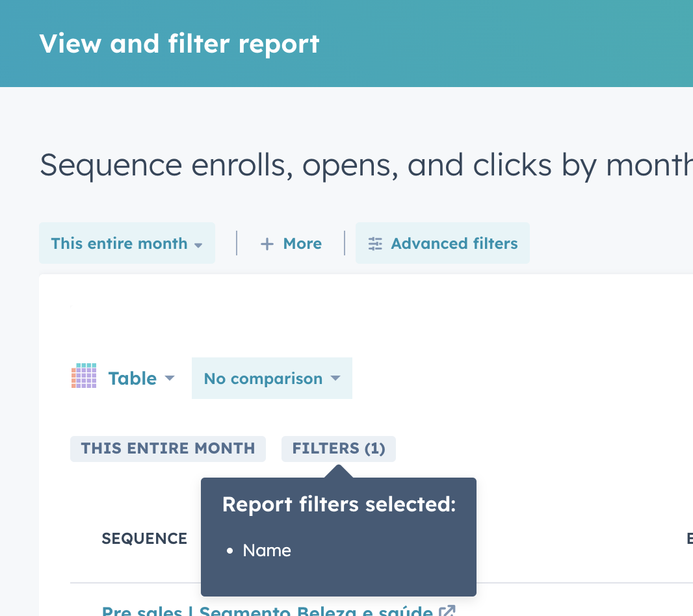Click the Advanced filters button

tap(443, 242)
